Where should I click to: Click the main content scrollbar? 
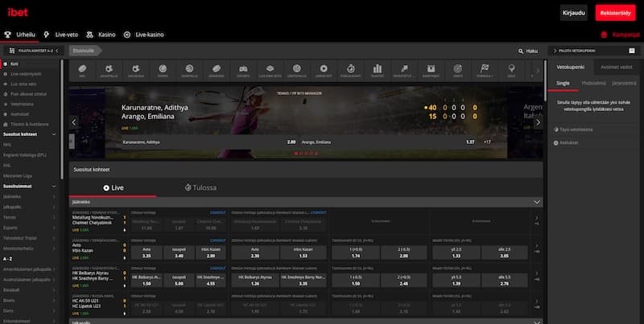pos(545,80)
